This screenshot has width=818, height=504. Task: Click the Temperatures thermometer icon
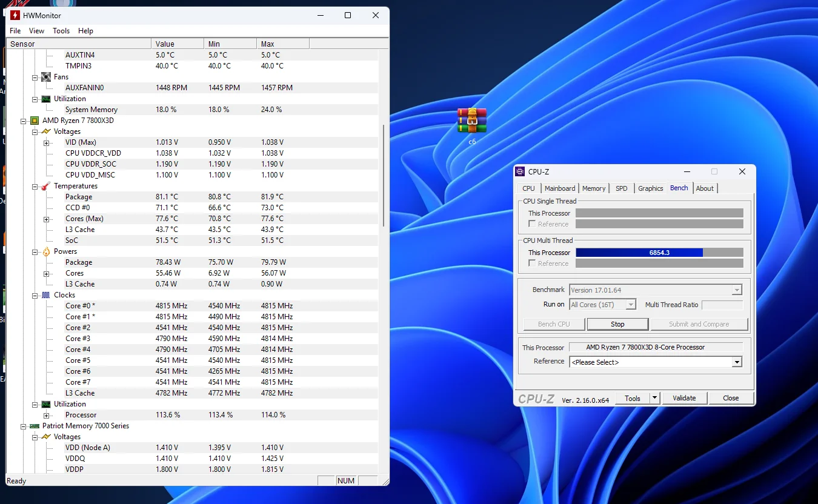(46, 186)
